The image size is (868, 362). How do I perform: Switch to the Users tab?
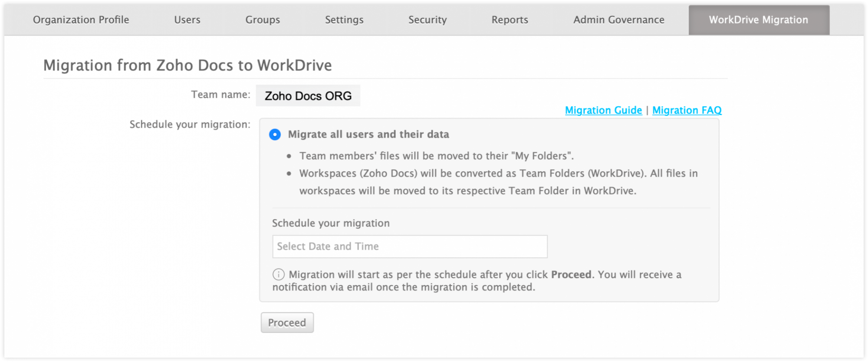point(187,20)
